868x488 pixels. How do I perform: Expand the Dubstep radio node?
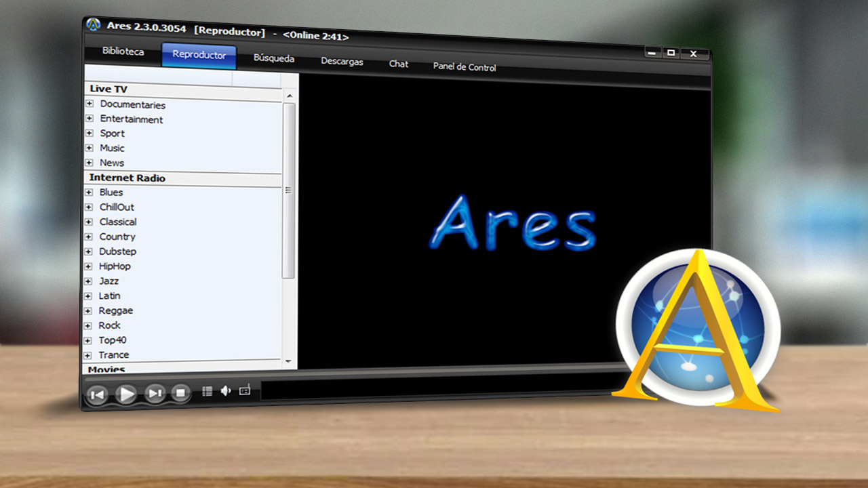tap(89, 251)
